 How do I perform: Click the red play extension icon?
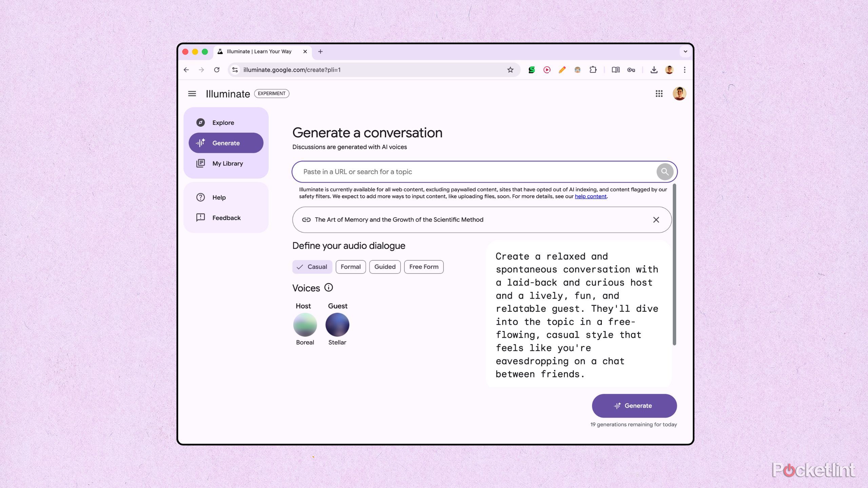tap(547, 70)
